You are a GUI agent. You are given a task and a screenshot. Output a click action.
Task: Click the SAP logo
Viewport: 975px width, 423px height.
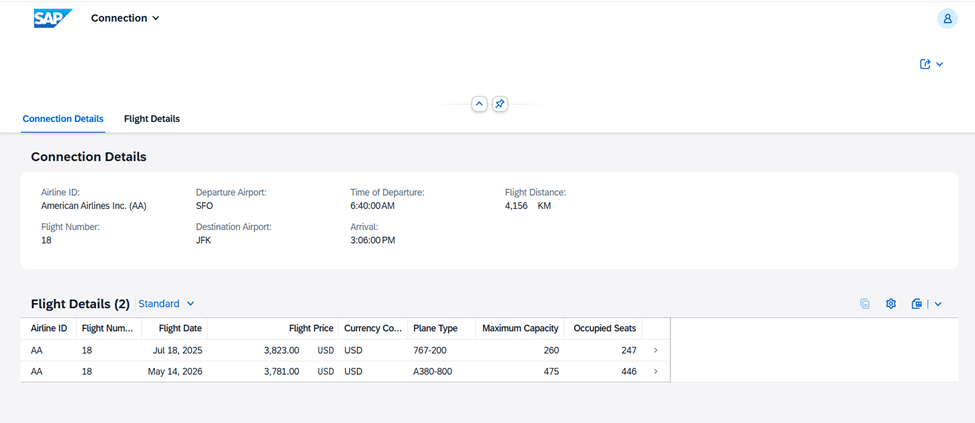pyautogui.click(x=52, y=19)
